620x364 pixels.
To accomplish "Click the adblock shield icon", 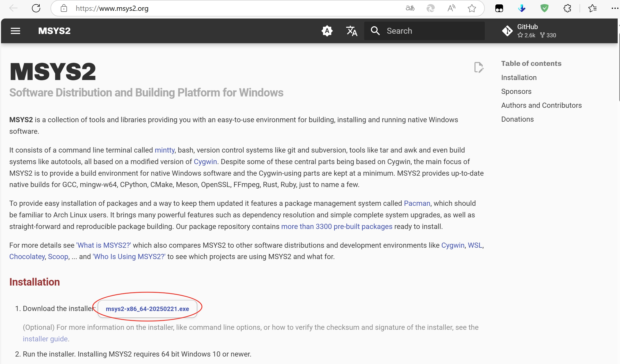I will [544, 8].
